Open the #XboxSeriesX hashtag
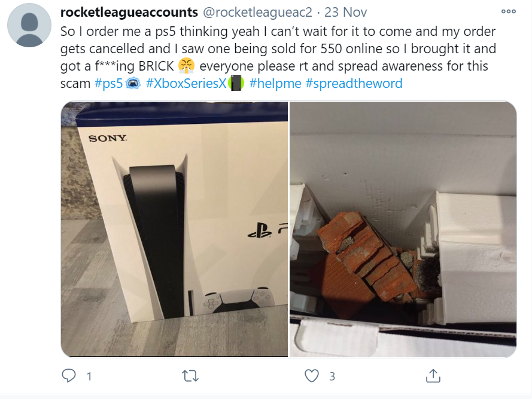Viewport: 532px width, 399px height. [x=186, y=84]
